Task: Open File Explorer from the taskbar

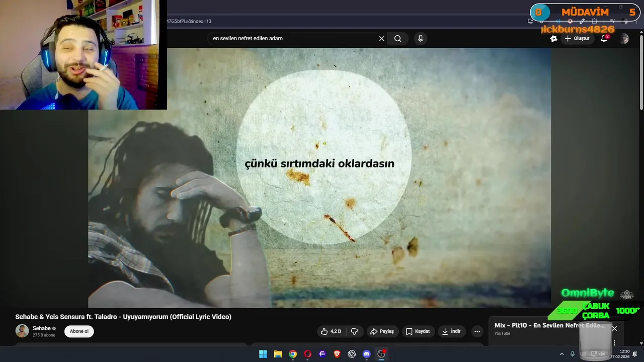Action: tap(278, 354)
